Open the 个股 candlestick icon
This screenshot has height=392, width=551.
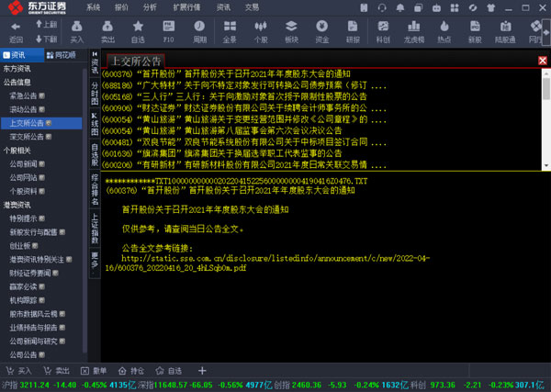coord(261,27)
